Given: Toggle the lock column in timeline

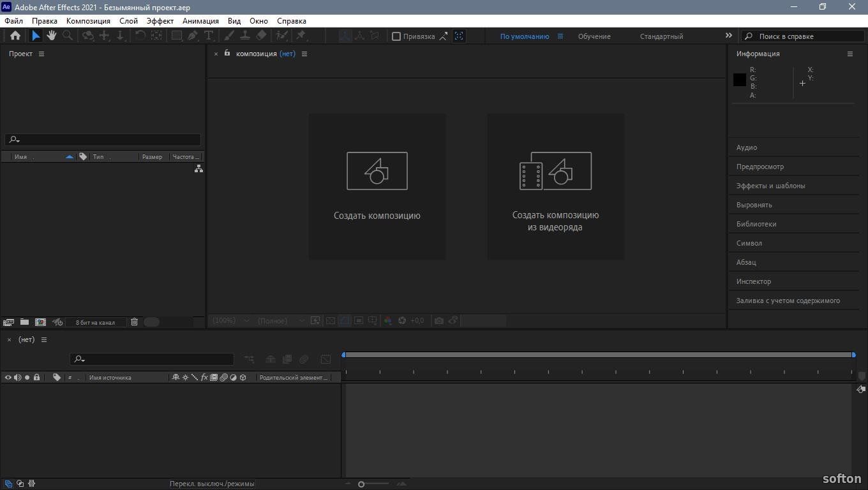Looking at the screenshot, I should coord(37,378).
